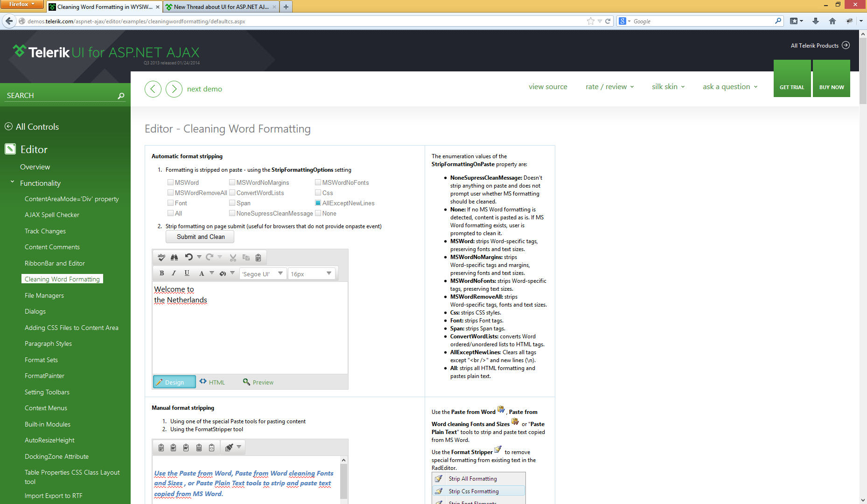Bookmark this page with star icon

click(591, 21)
